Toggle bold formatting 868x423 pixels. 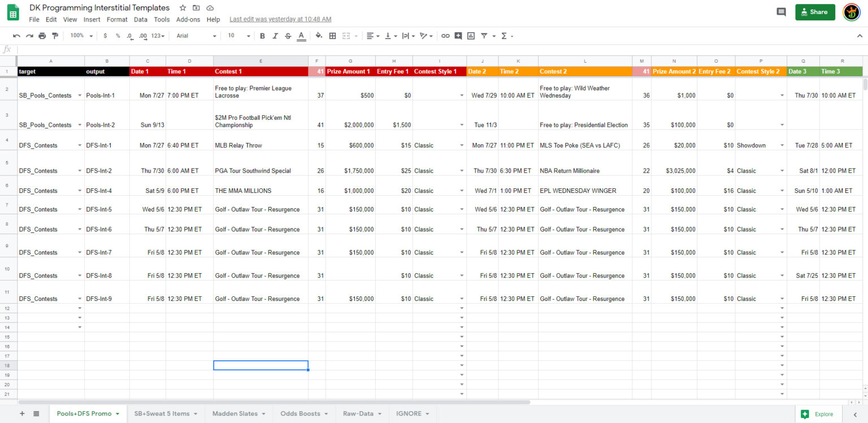(262, 36)
